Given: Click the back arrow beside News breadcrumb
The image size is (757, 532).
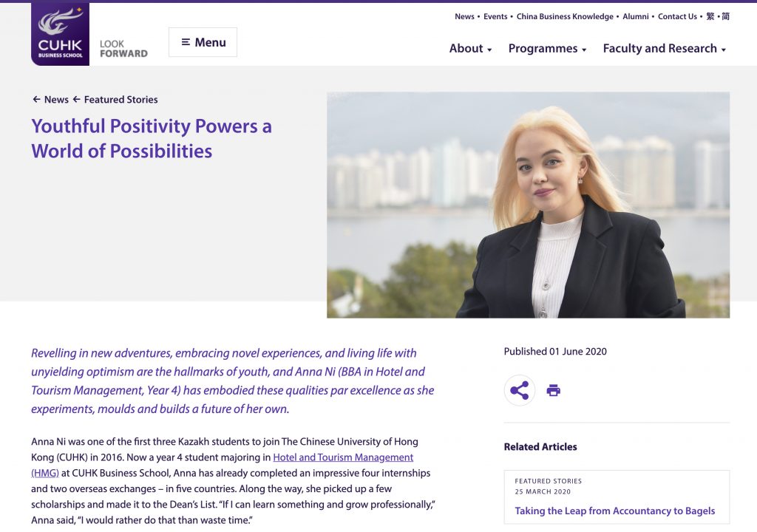Looking at the screenshot, I should [x=35, y=99].
